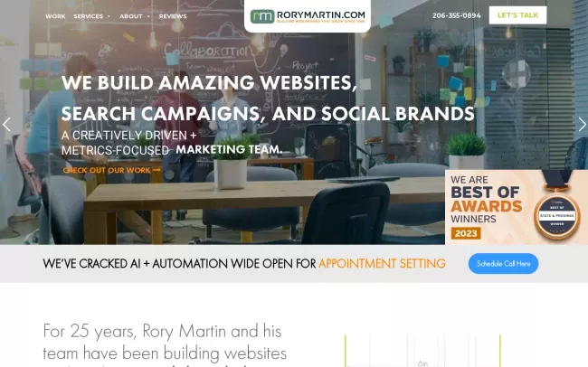Click the arrow after Check Out Our Work
Viewport: 588px width, 367px height.
pyautogui.click(x=156, y=170)
